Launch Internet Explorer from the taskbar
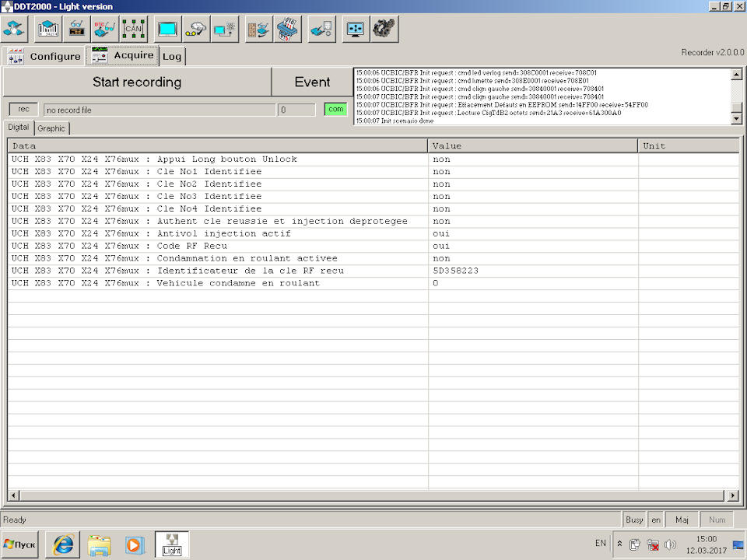 [x=63, y=544]
